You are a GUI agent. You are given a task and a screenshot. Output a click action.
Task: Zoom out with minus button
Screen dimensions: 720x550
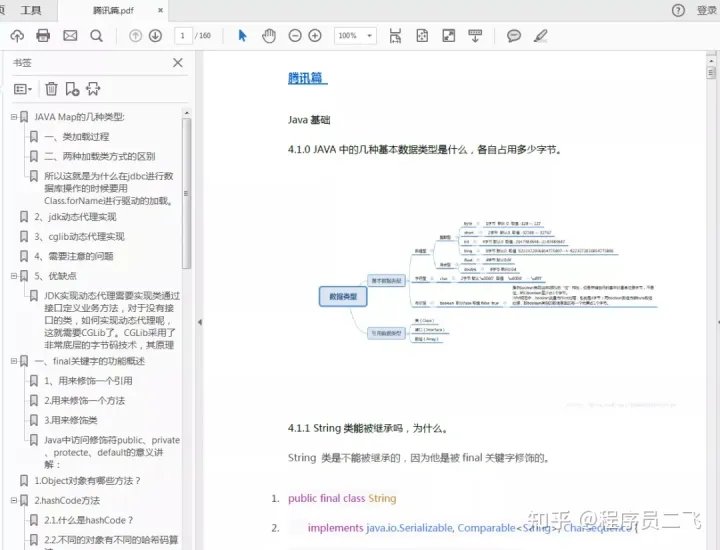pos(295,36)
